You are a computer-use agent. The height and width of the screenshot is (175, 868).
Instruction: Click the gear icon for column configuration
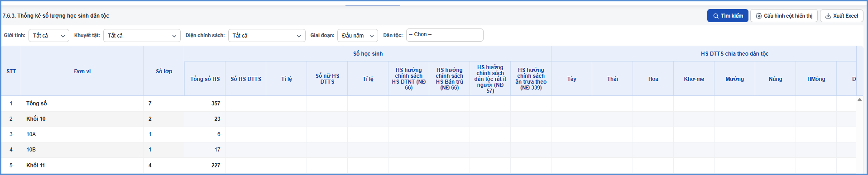pyautogui.click(x=759, y=16)
